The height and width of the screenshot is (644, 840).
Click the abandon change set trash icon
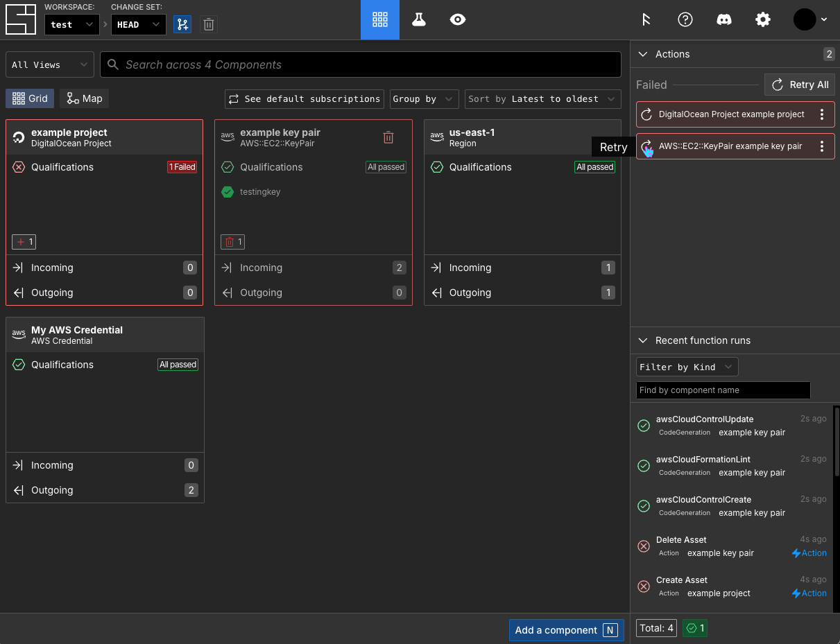209,24
